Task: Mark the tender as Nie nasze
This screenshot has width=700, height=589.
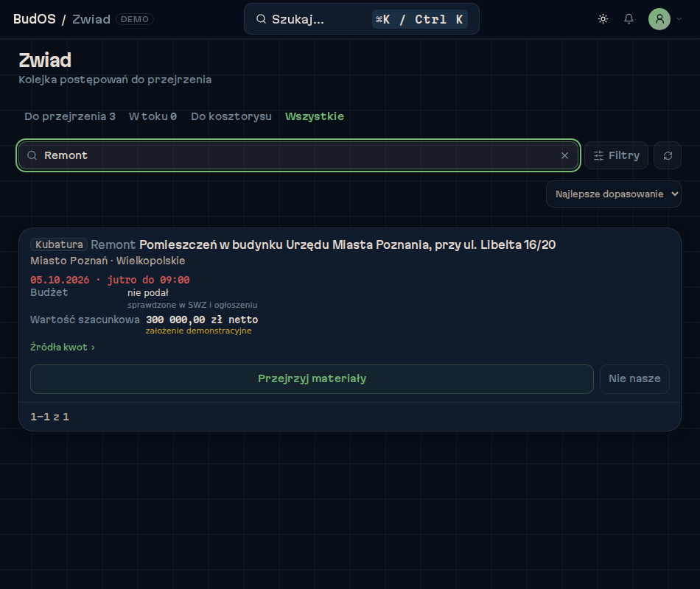Action: [x=634, y=379]
